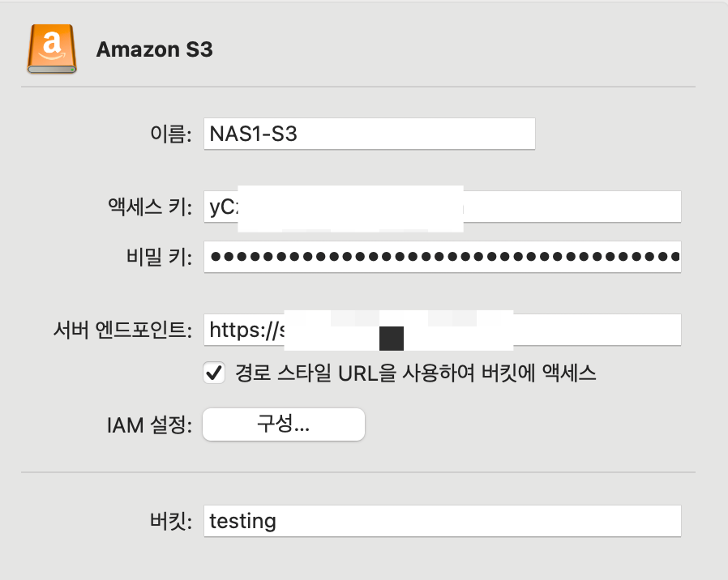The width and height of the screenshot is (728, 580).
Task: Click the masked 비밀 키 password field
Action: (442, 257)
